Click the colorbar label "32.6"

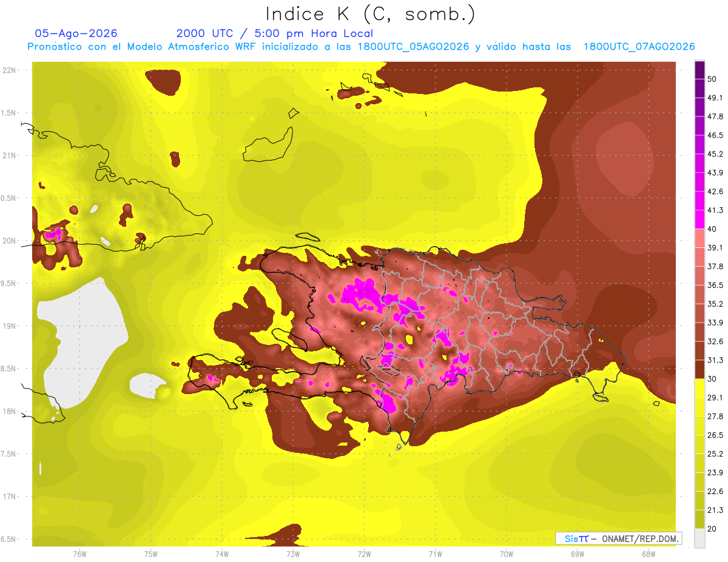715,341
